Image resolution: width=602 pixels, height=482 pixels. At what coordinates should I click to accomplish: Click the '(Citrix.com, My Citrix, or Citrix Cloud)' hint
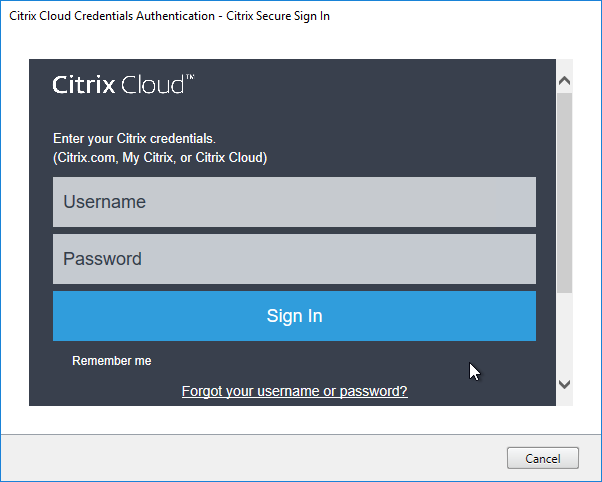coord(160,157)
